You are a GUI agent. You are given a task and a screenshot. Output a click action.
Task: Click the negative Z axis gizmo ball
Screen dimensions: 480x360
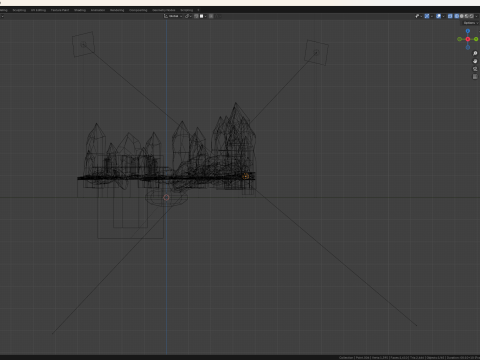click(468, 47)
